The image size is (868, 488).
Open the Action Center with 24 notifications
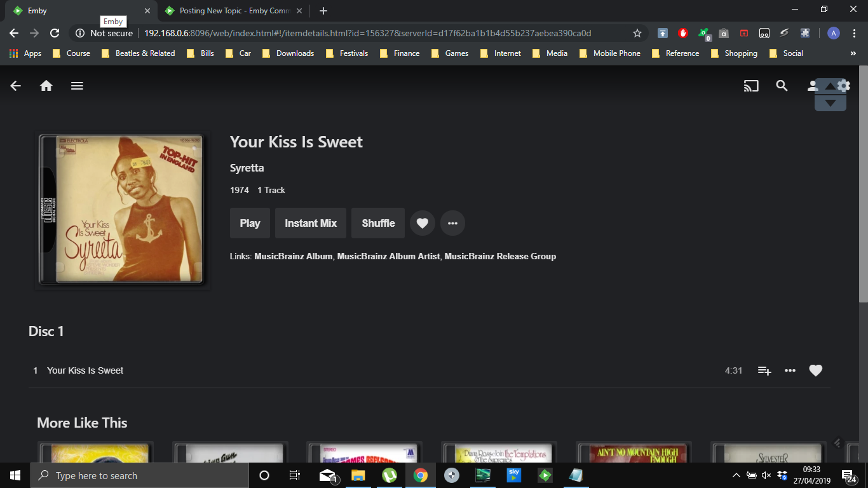point(849,475)
